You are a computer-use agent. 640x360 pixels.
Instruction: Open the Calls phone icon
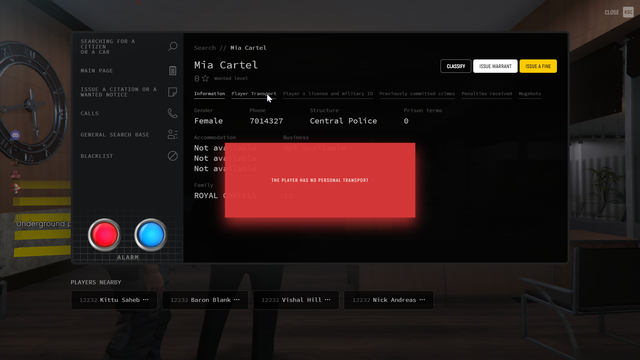tap(173, 113)
